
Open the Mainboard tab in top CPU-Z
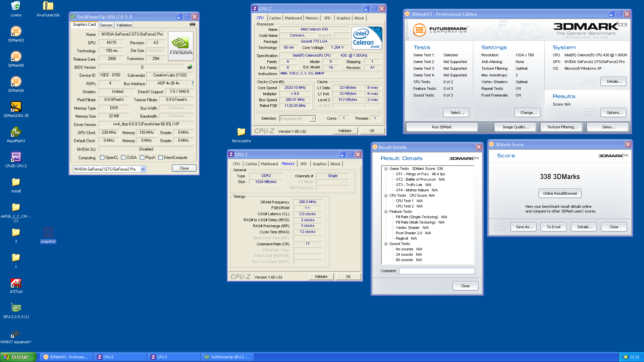tap(293, 18)
